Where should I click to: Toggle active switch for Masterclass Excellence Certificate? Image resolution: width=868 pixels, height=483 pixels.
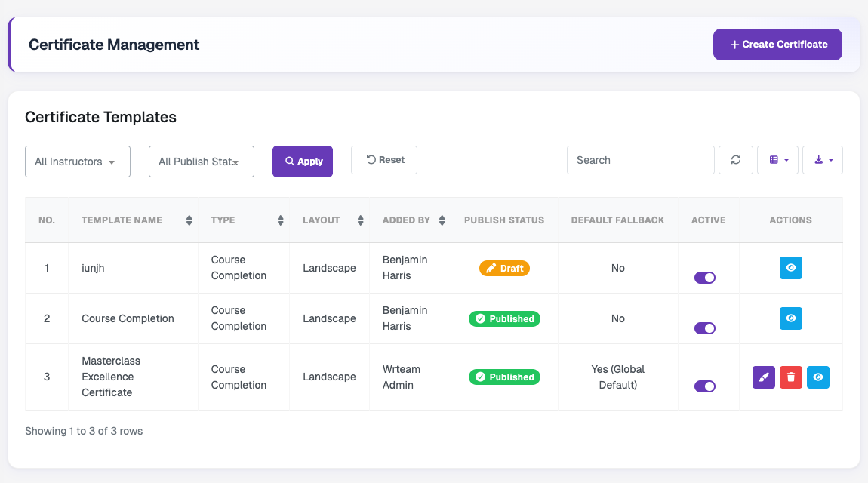[705, 386]
